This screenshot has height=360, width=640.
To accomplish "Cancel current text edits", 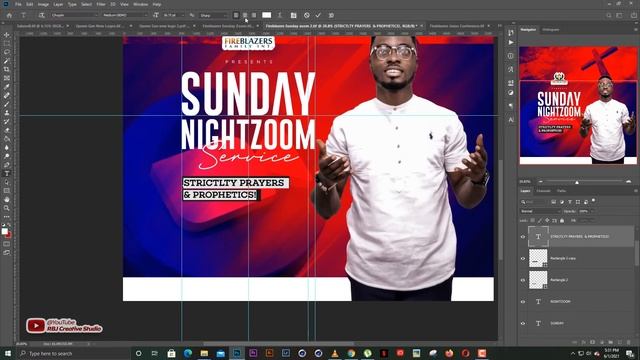I will point(307,15).
